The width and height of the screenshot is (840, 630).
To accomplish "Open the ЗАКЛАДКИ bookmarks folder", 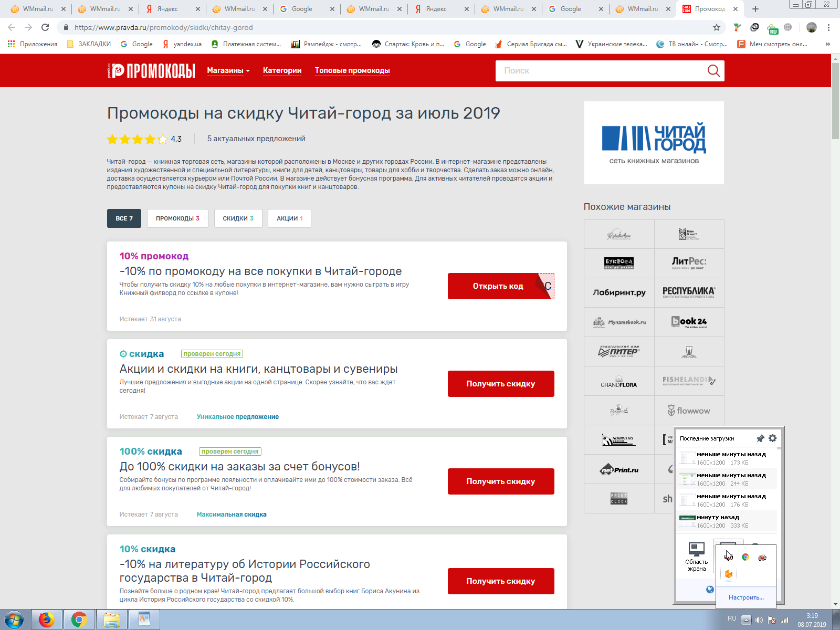I will pyautogui.click(x=89, y=44).
